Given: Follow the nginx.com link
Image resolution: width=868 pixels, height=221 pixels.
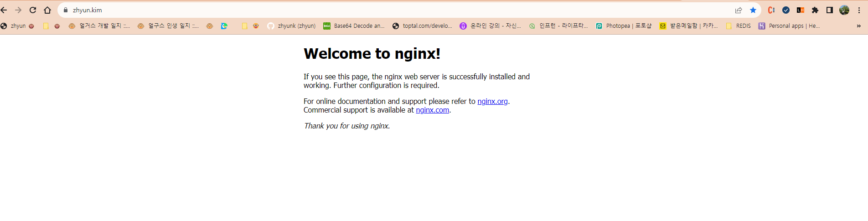Looking at the screenshot, I should click(432, 110).
